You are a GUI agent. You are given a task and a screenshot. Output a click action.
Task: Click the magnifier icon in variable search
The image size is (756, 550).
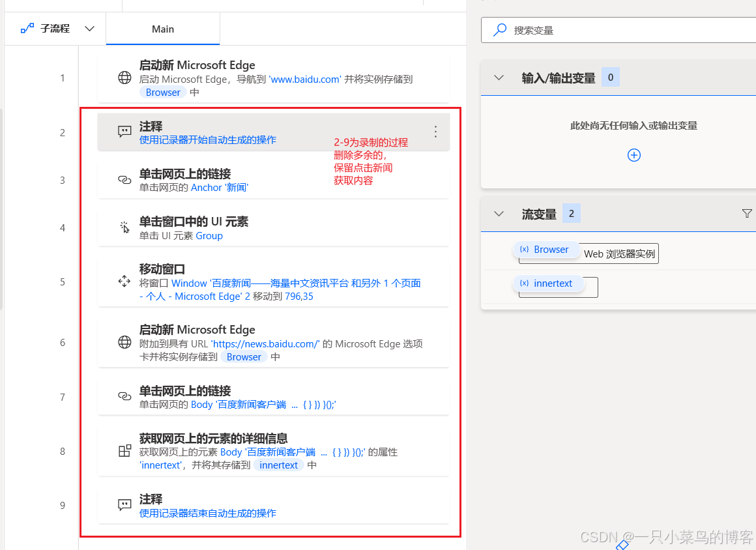pos(499,30)
